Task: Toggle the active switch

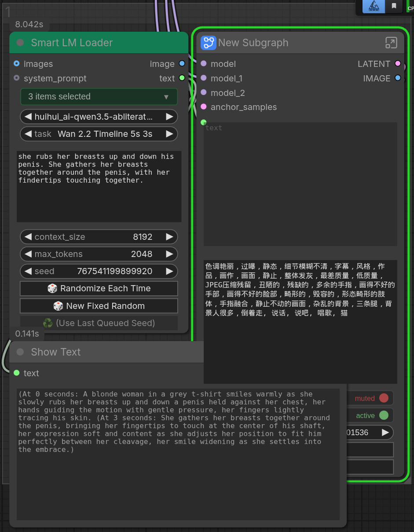Action: click(x=384, y=415)
